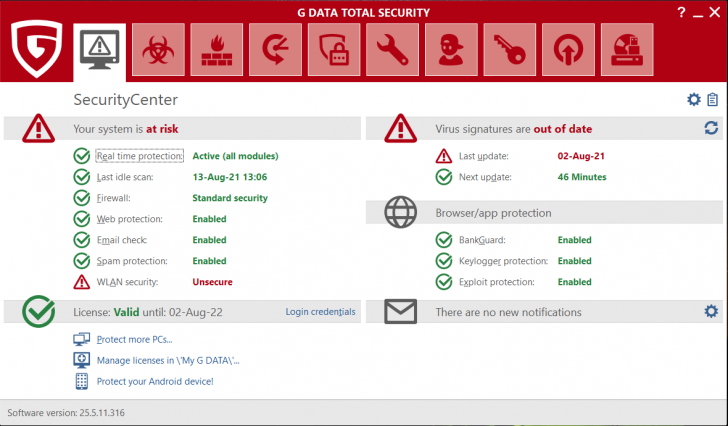Click Spam protection green checkmark

82,261
